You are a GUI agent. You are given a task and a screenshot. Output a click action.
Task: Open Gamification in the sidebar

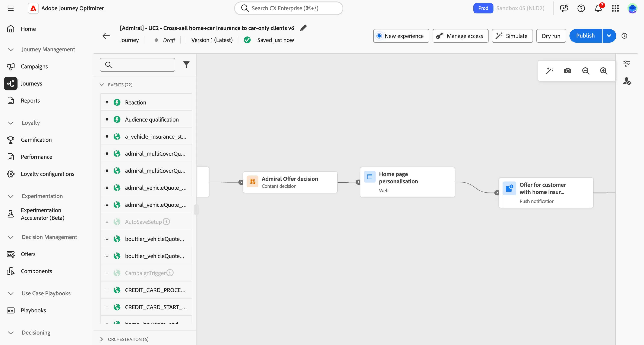(36, 140)
